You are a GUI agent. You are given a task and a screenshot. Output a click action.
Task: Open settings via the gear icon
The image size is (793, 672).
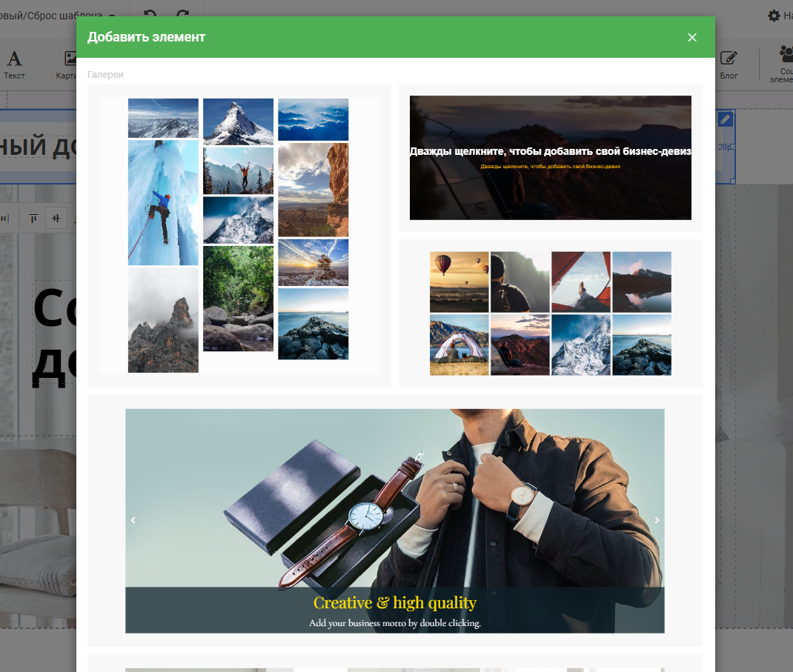coord(774,16)
